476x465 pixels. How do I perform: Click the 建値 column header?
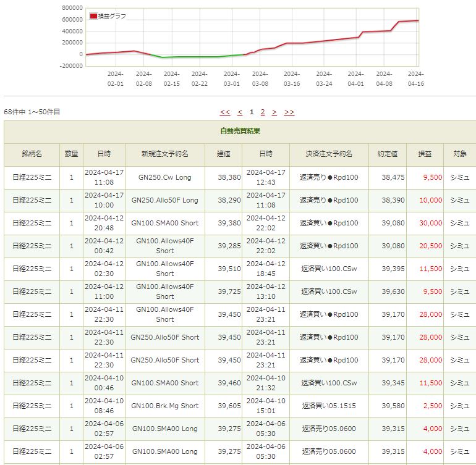coord(224,154)
